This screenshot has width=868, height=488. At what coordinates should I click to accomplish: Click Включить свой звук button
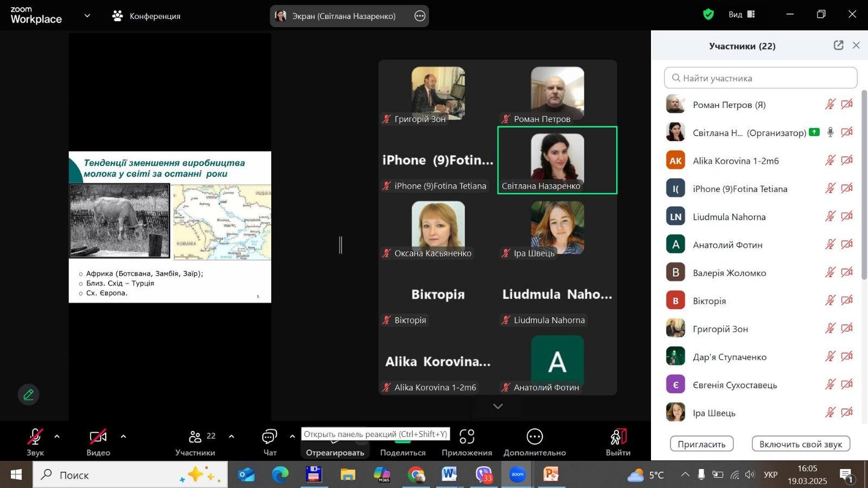point(800,444)
